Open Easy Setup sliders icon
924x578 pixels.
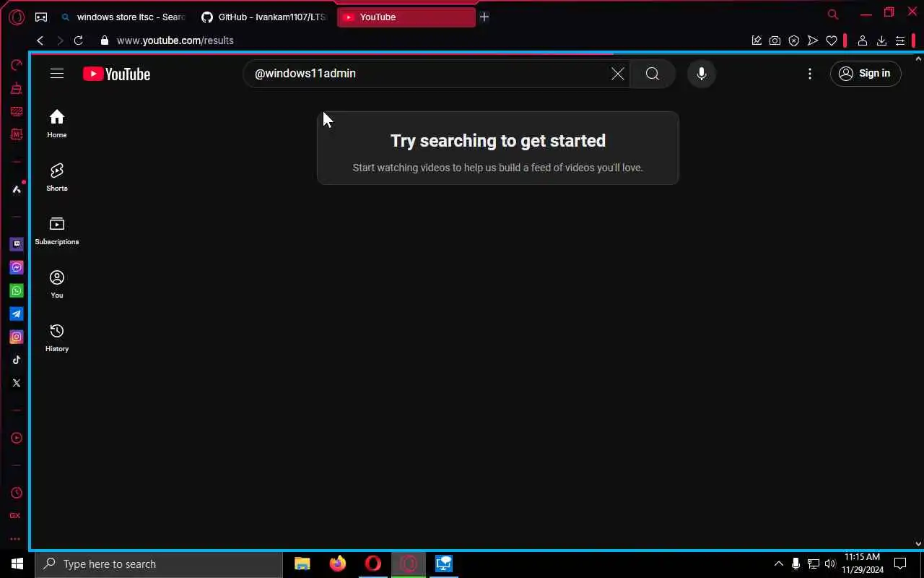[x=900, y=41]
